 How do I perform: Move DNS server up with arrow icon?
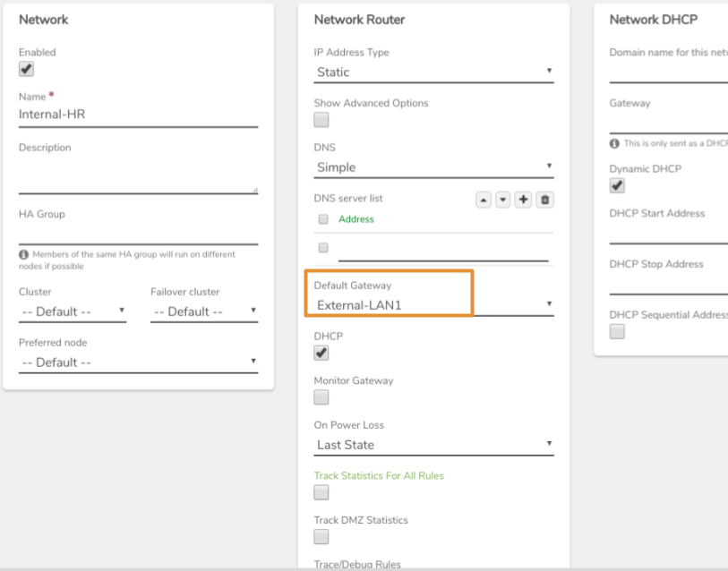point(484,200)
